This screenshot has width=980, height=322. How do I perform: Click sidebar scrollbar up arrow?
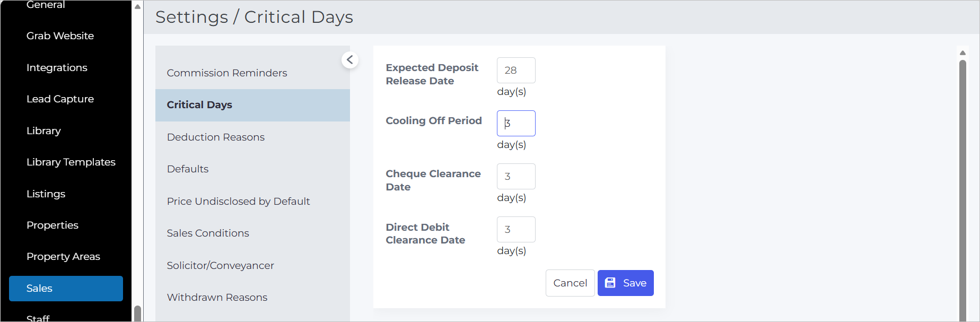(x=137, y=6)
